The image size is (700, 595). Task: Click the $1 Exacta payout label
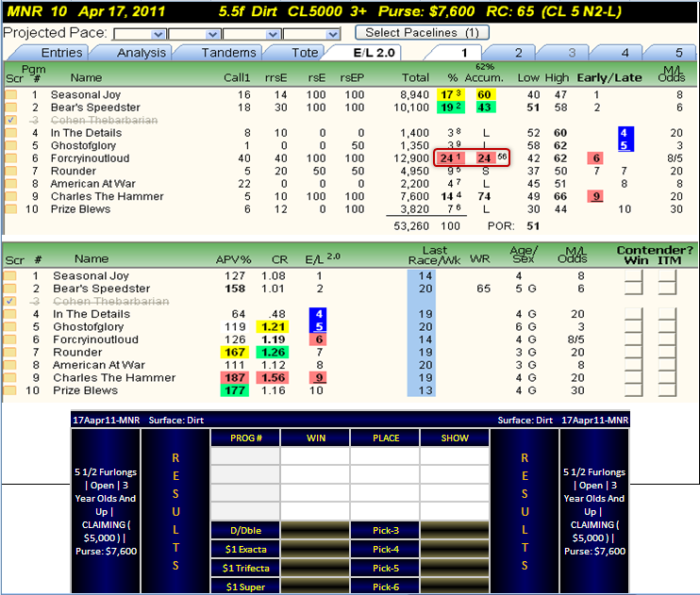pyautogui.click(x=245, y=549)
